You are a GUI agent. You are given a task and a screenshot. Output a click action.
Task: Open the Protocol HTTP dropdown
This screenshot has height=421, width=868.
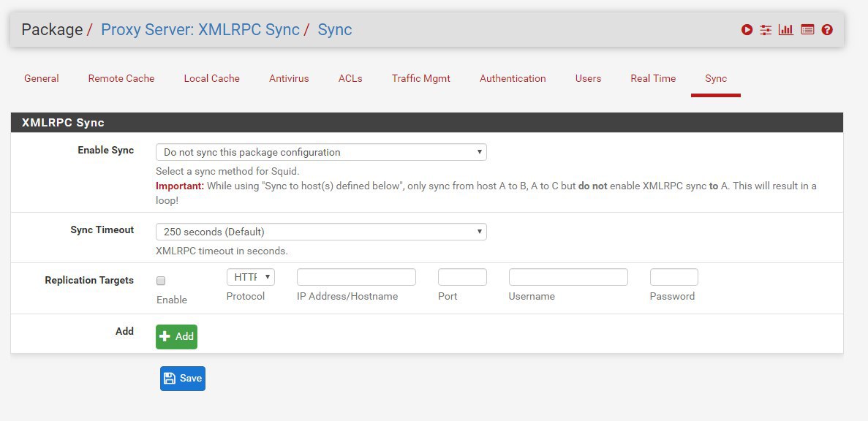251,277
